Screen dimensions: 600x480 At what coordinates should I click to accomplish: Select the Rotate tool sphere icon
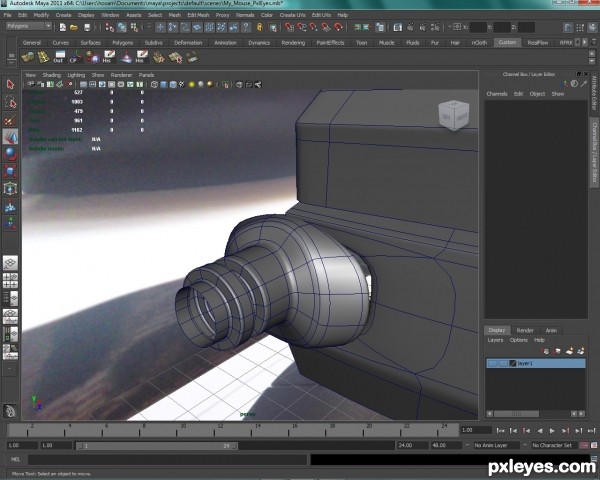[10, 154]
